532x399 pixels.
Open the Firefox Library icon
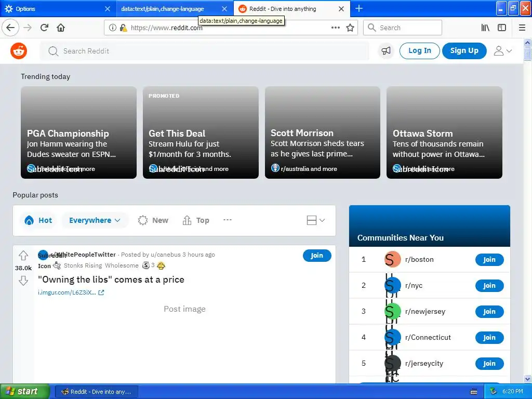[485, 28]
